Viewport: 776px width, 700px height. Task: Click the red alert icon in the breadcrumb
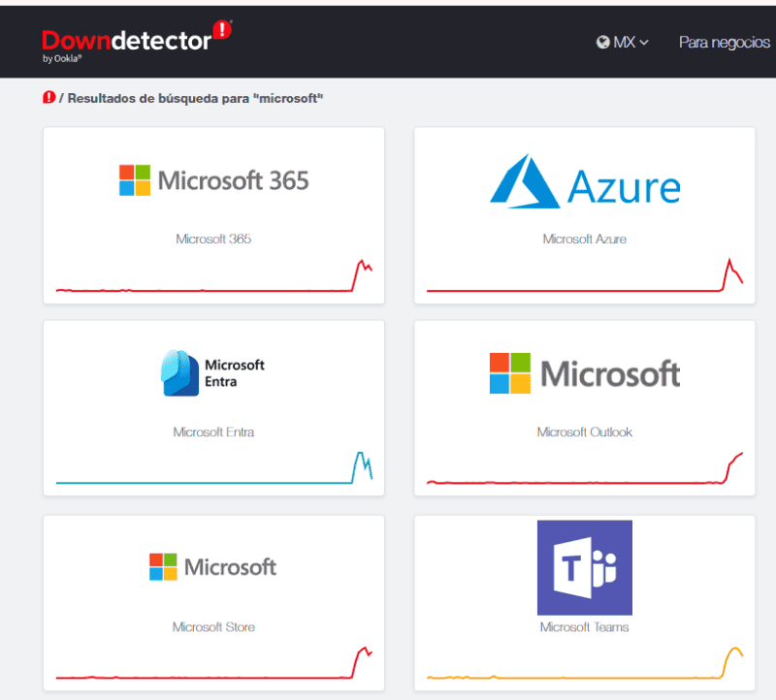click(48, 98)
